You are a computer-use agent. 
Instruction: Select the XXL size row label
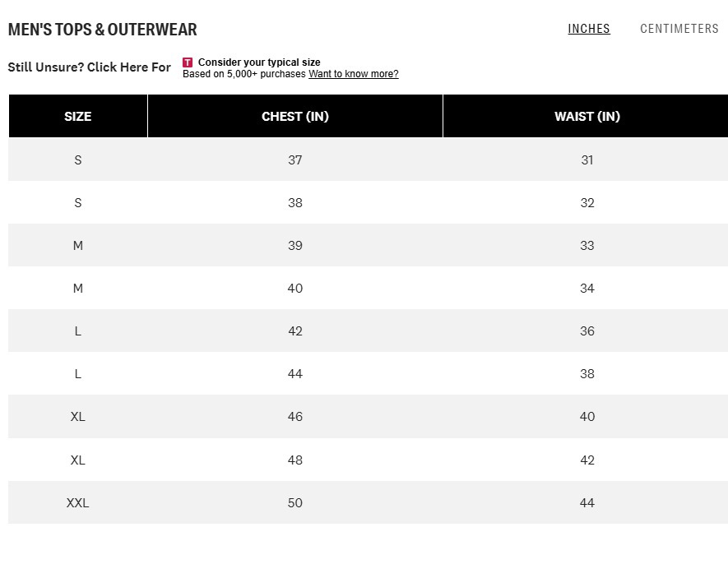[78, 502]
